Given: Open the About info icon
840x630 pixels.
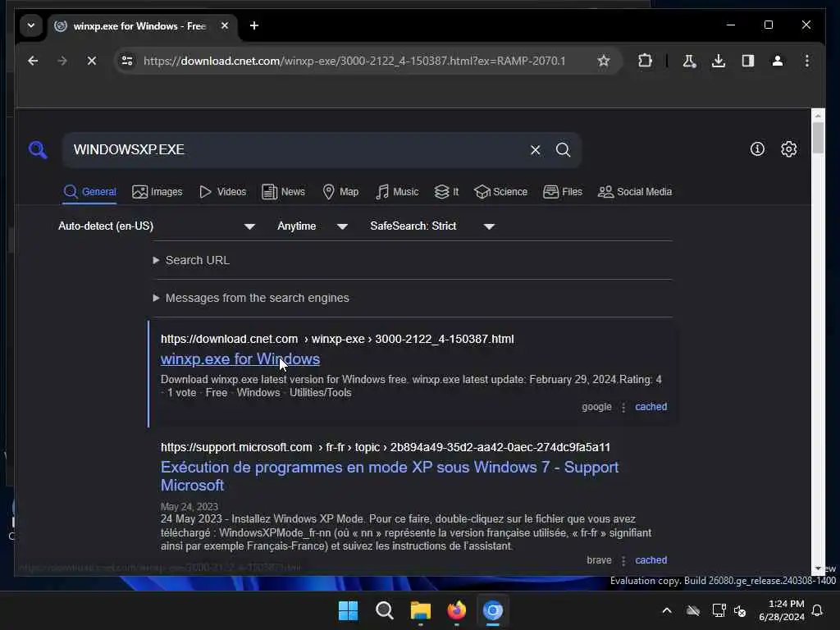Looking at the screenshot, I should [757, 149].
